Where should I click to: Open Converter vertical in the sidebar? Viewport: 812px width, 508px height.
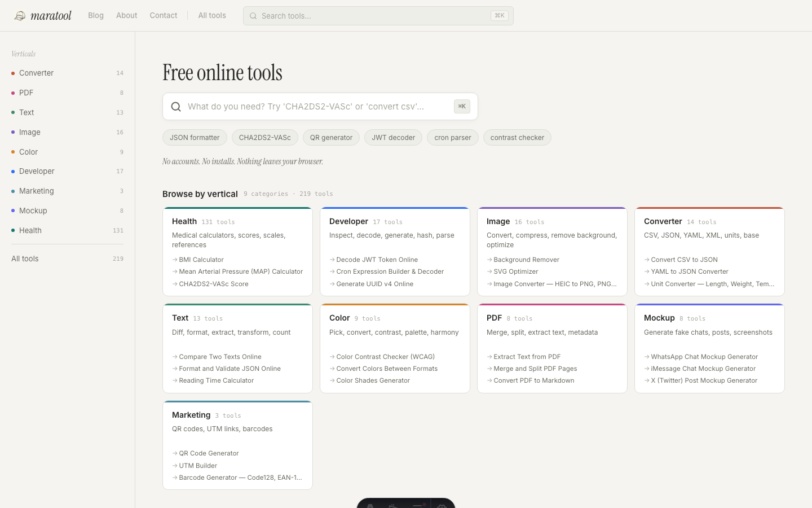pyautogui.click(x=68, y=73)
